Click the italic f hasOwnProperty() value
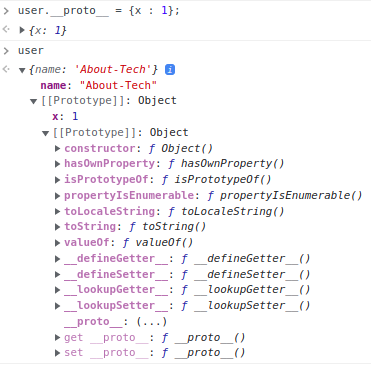The image size is (371, 365). pyautogui.click(x=226, y=164)
